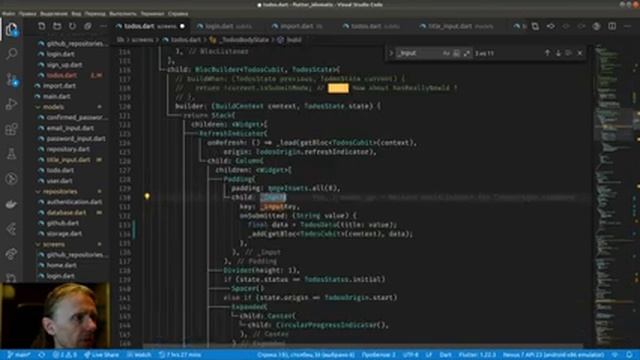Open main.dart in explorer

pyautogui.click(x=56, y=96)
